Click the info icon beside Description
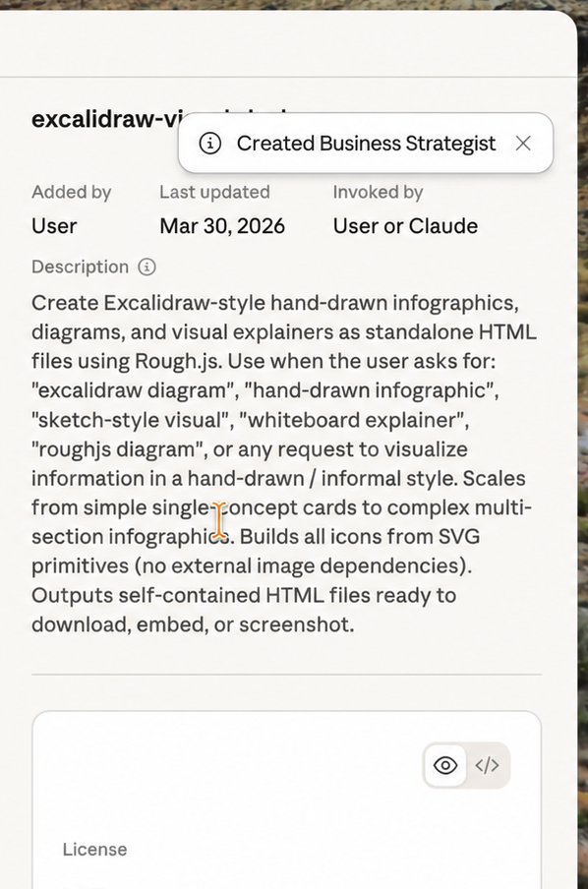Image resolution: width=588 pixels, height=889 pixels. click(x=147, y=267)
